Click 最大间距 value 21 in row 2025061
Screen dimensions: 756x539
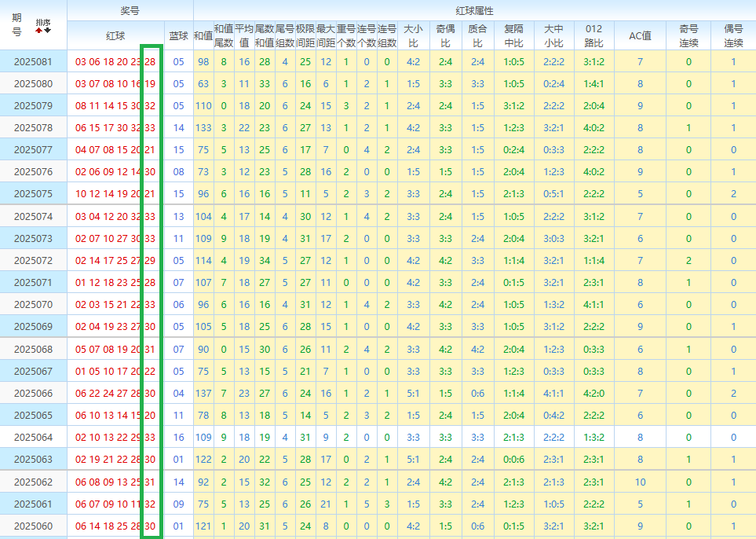coord(326,504)
